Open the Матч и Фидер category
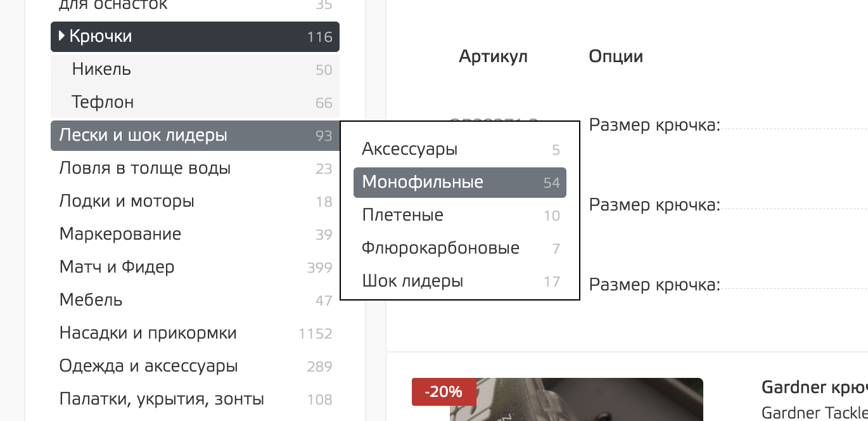Image resolution: width=868 pixels, height=421 pixels. 117,268
